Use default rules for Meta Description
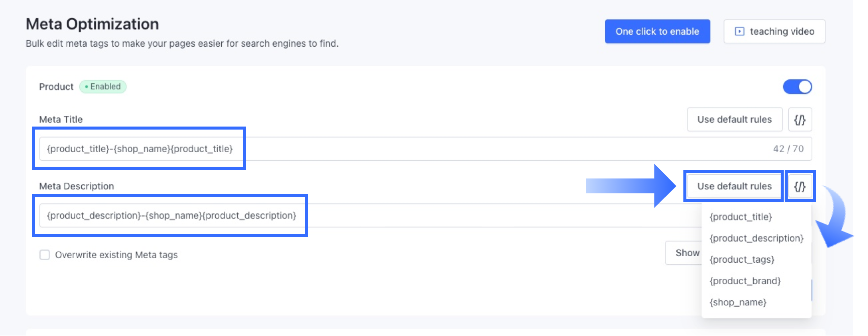 click(734, 186)
